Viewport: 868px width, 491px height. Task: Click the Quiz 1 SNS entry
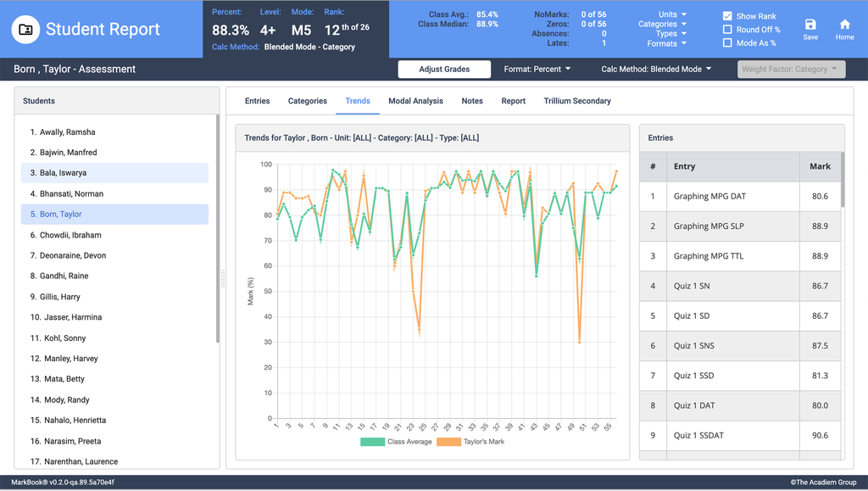pos(739,345)
